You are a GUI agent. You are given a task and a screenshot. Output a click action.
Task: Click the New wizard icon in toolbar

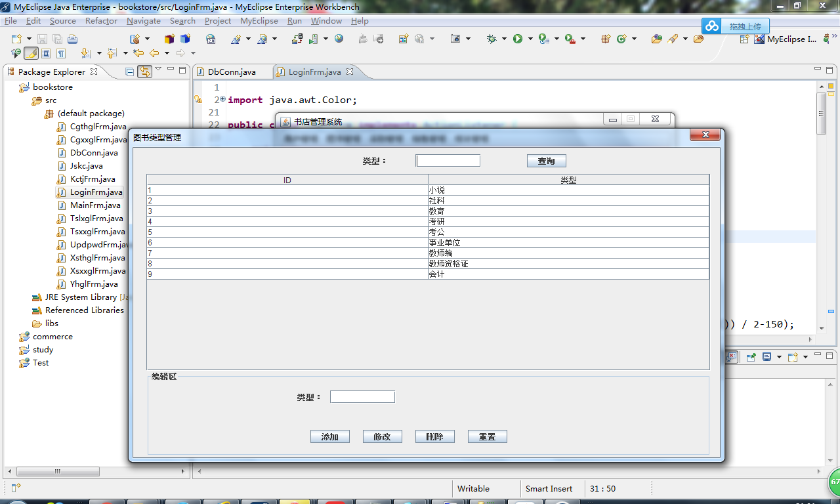click(x=16, y=39)
